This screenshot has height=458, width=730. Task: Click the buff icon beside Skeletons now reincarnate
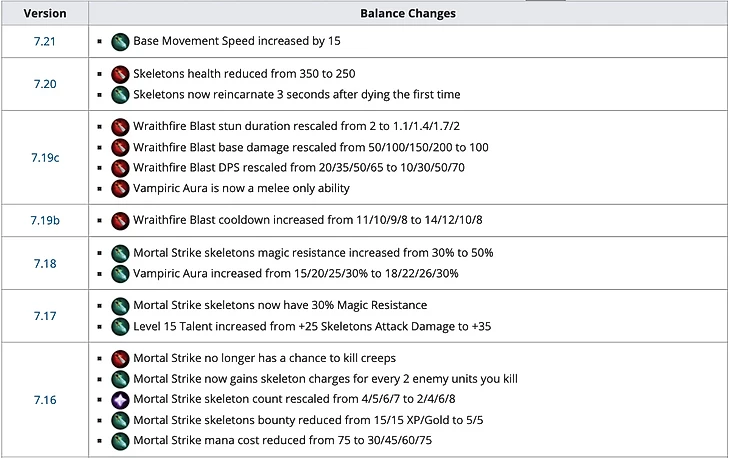[120, 94]
